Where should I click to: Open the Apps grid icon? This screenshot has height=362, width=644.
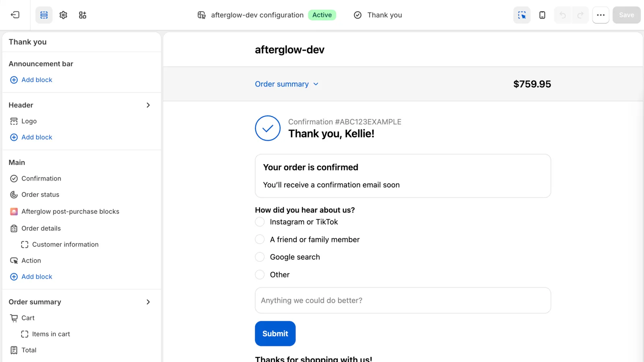click(x=83, y=15)
